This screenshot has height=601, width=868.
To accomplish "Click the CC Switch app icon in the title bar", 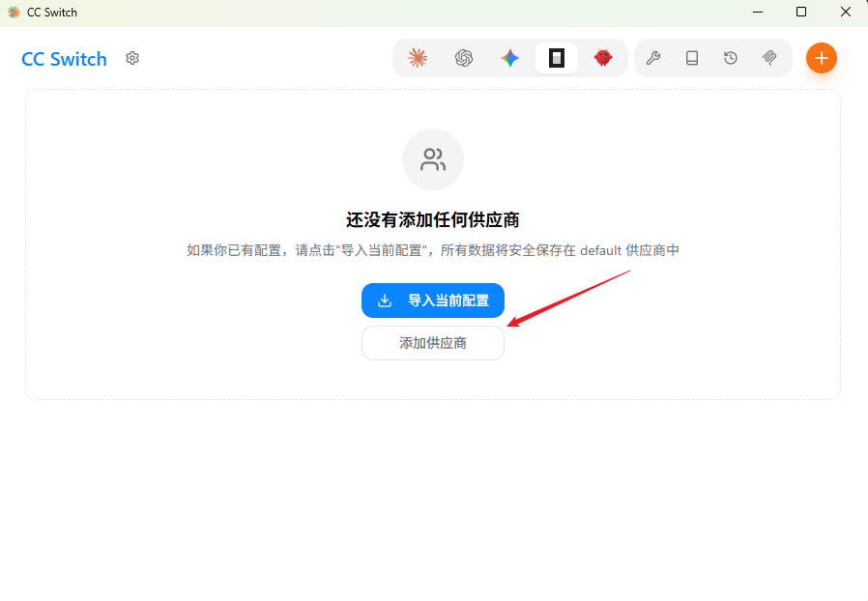I will coord(15,12).
